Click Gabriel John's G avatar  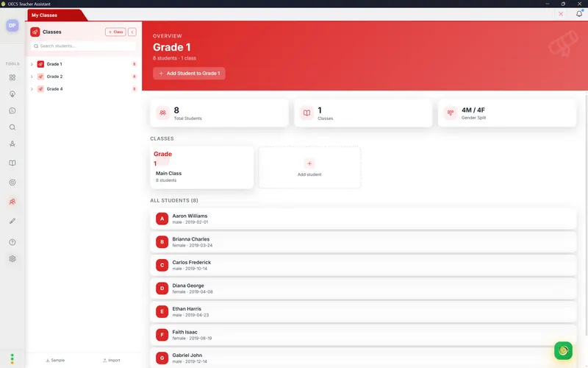[162, 358]
